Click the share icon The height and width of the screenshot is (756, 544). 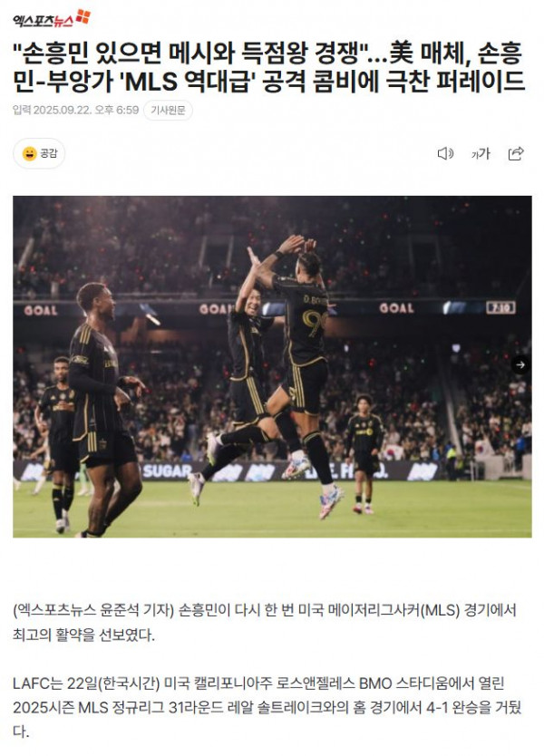pos(516,153)
